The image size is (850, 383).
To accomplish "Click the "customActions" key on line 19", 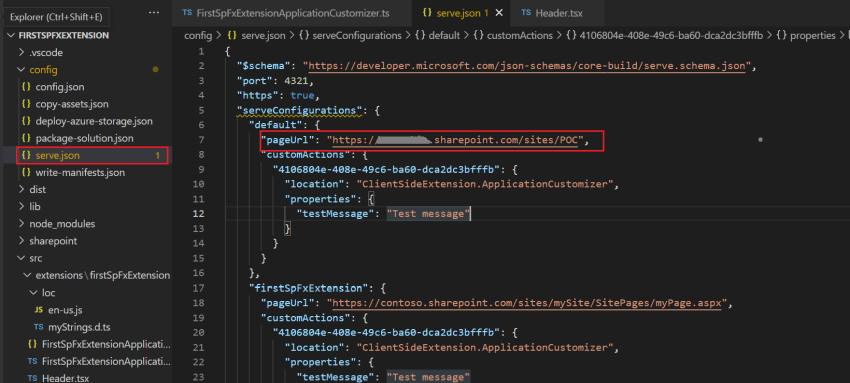I will coord(305,317).
